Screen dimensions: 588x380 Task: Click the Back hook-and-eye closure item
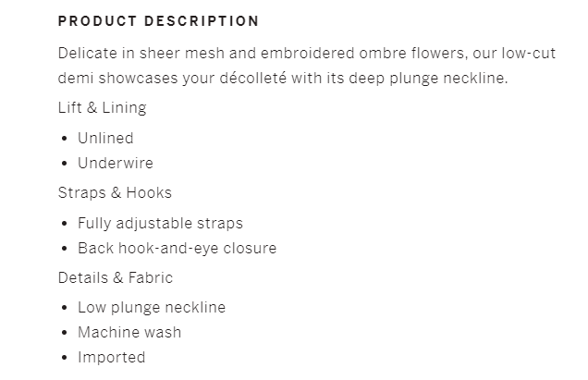point(177,248)
